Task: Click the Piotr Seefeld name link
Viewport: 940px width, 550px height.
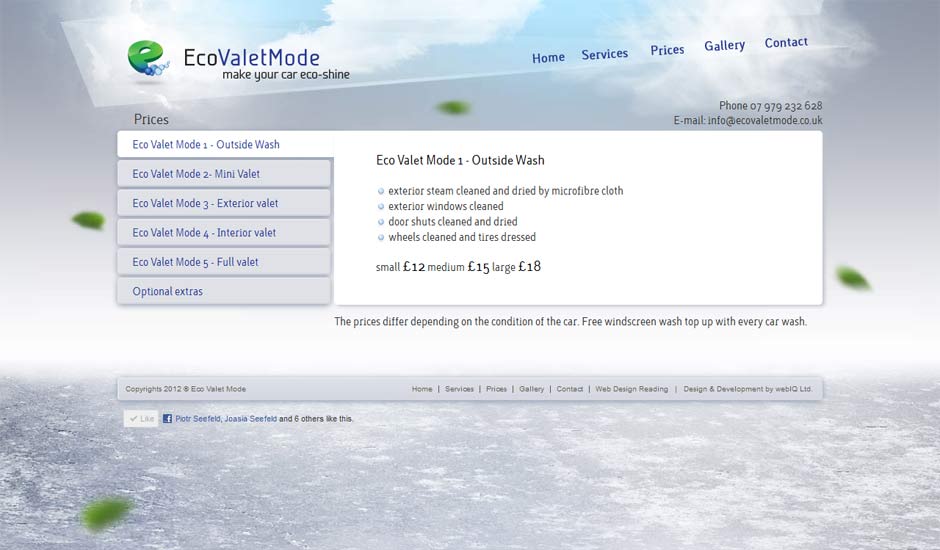Action: tap(198, 419)
